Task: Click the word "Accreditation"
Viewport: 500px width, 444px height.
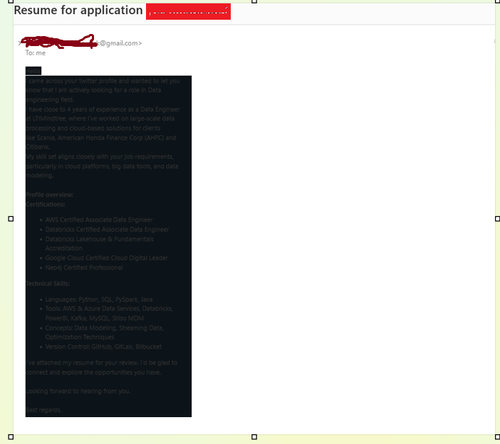Action: [x=64, y=248]
